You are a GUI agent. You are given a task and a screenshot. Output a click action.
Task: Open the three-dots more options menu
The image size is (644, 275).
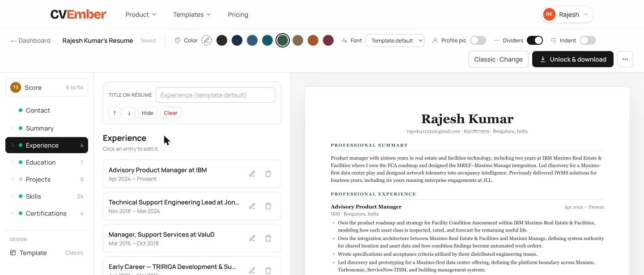625,59
